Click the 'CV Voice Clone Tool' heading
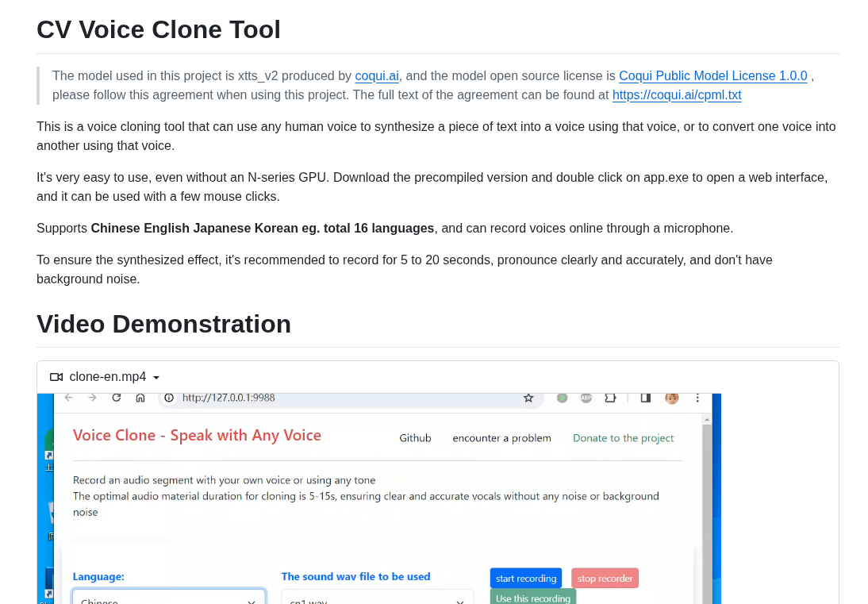 point(159,29)
